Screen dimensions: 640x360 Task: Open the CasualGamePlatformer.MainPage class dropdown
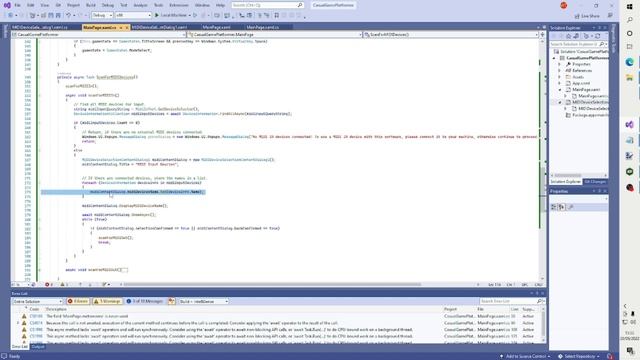275,35
